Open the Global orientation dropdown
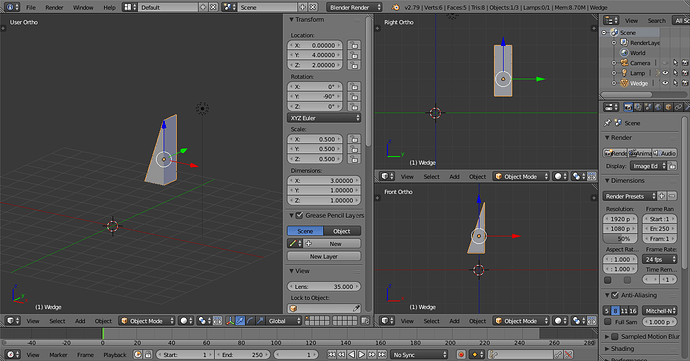 point(284,321)
